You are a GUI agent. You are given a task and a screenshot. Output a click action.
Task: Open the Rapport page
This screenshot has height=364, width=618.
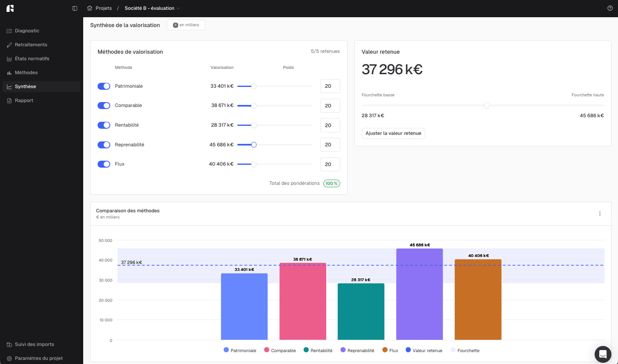41,100
